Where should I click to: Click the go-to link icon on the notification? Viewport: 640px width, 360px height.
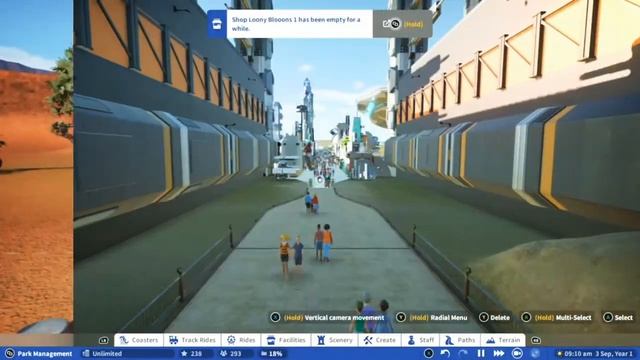(387, 24)
